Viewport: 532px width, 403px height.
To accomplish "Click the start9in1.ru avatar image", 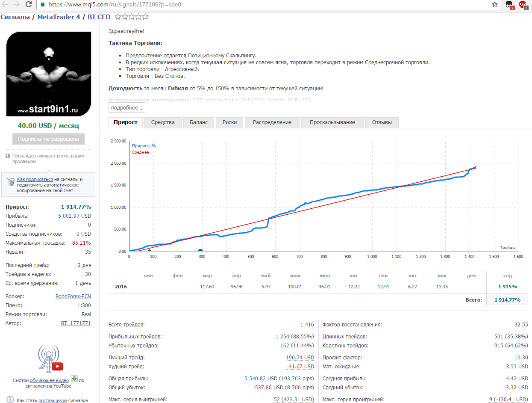I will pos(49,74).
